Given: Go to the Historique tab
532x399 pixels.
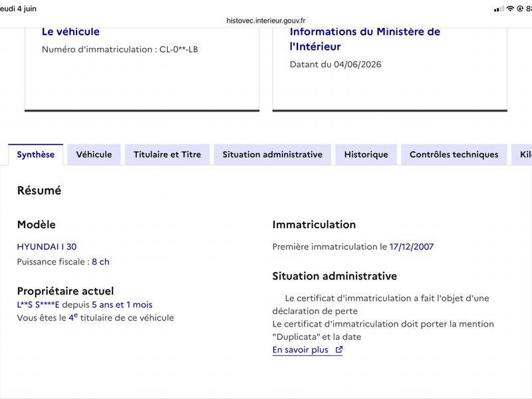Looking at the screenshot, I should pos(366,155).
